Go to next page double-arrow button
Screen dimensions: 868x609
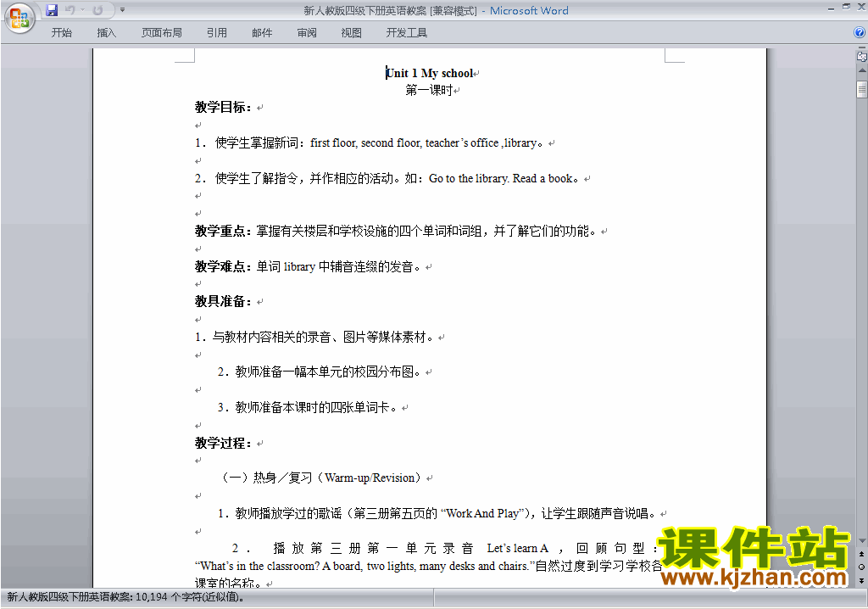[x=862, y=580]
